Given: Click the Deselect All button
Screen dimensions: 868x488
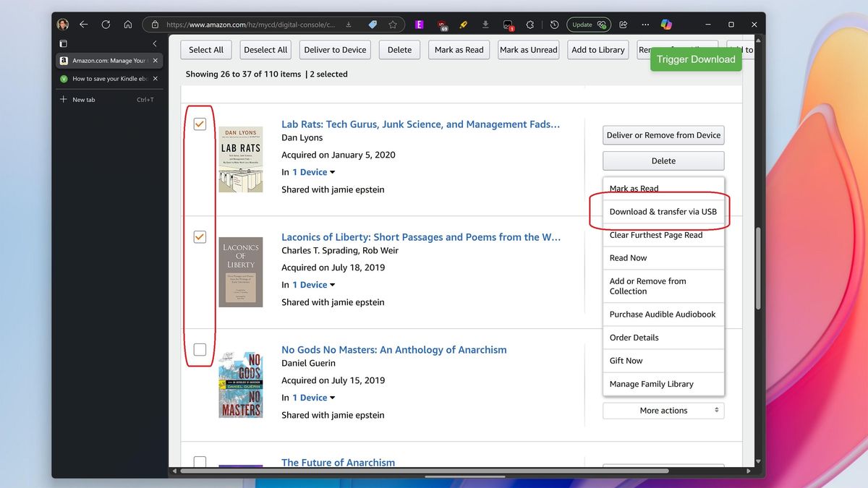Looking at the screenshot, I should [x=265, y=50].
